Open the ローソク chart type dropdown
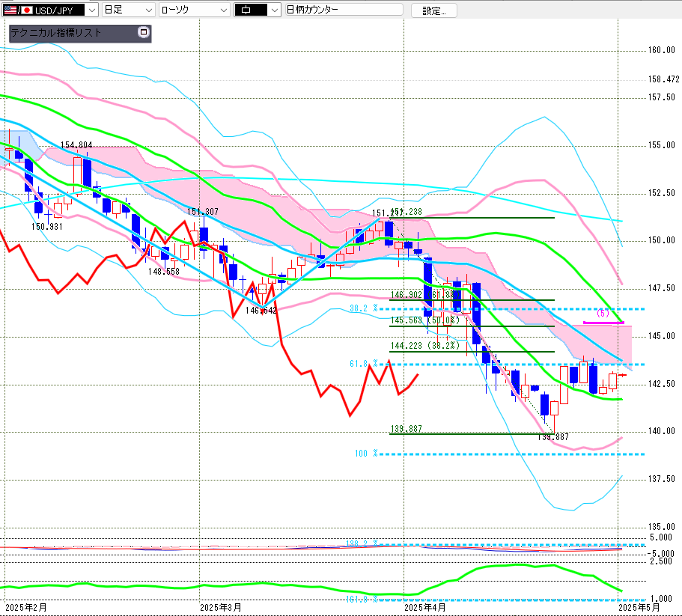Screen dimensions: 682x616 point(194,10)
